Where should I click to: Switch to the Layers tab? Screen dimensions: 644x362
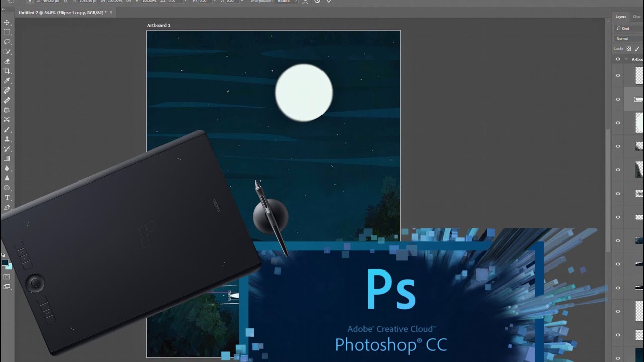click(621, 17)
